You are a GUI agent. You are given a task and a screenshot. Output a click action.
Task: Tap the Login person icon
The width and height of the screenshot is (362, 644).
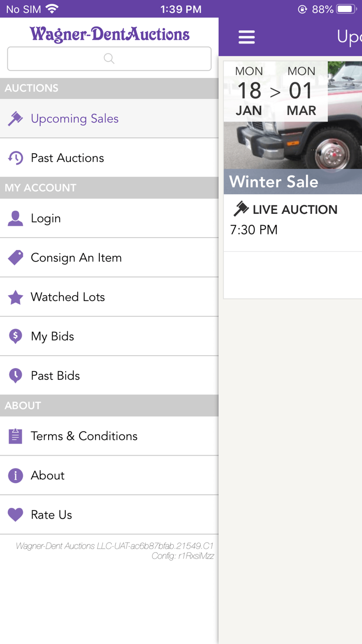pyautogui.click(x=16, y=218)
